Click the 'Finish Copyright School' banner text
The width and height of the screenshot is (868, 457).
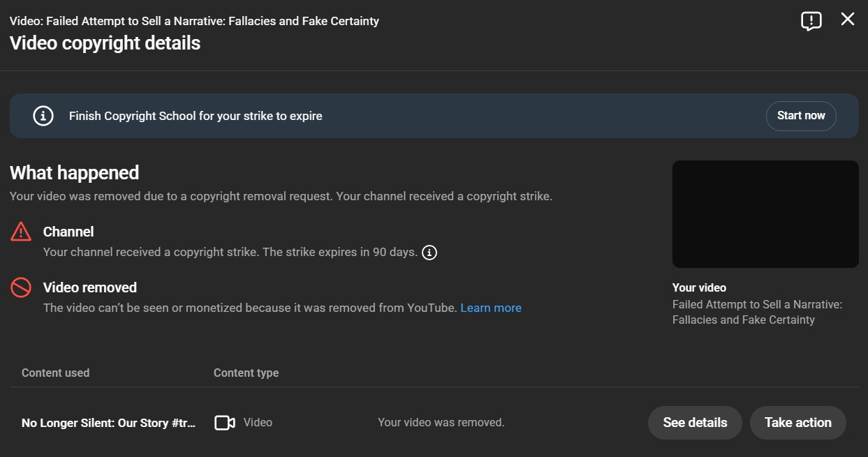click(x=196, y=116)
